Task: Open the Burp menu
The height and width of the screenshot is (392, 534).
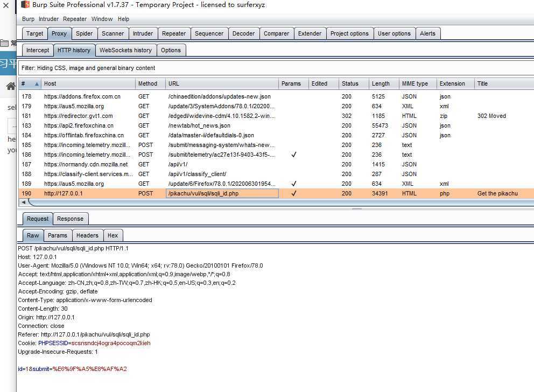Action: [x=29, y=19]
